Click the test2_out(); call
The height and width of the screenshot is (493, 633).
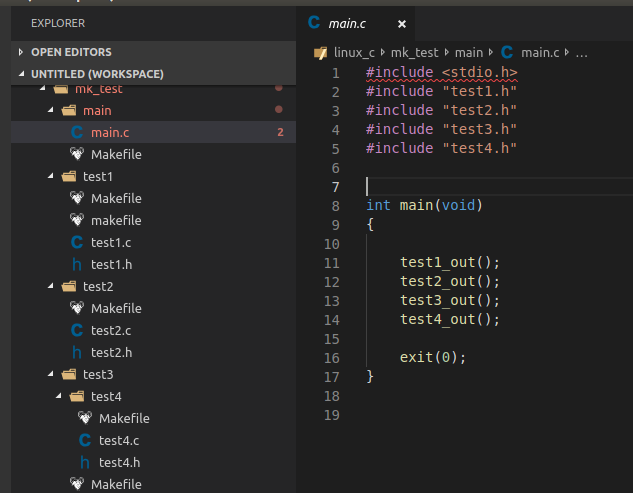coord(450,281)
